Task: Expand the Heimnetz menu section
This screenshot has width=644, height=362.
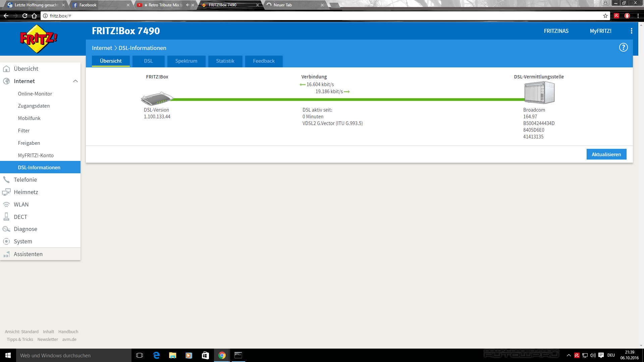Action: [x=26, y=192]
